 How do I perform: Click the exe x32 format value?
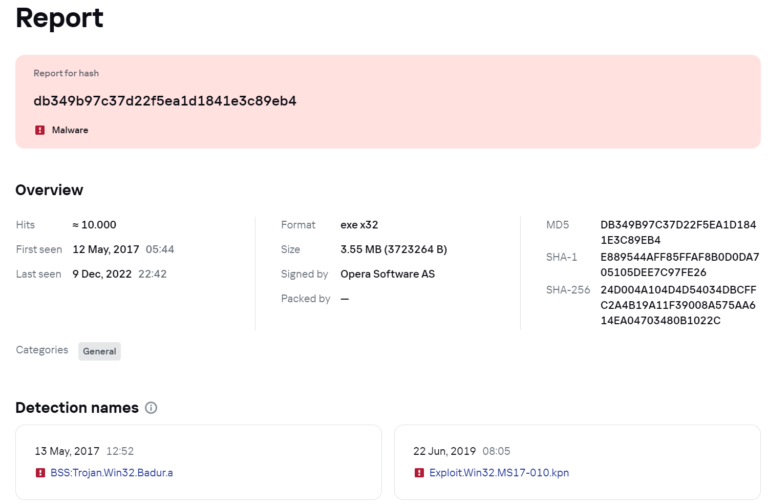(359, 225)
